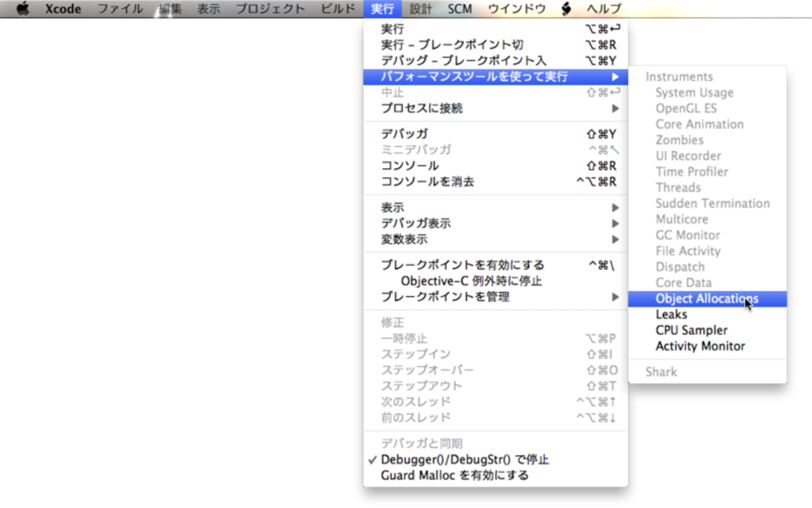Expand the 変数表示 submenu
Viewport: 812px width, 508px height.
tap(496, 240)
